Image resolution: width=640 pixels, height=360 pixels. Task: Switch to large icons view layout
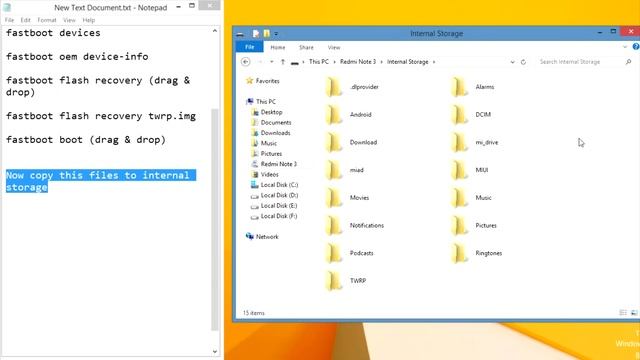[x=634, y=313]
